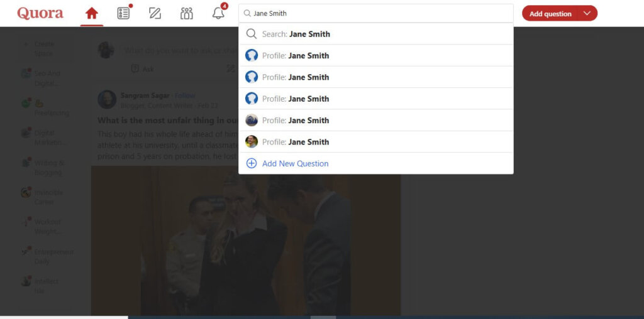Open the Following list icon
Viewport: 644px width, 319px height.
click(123, 14)
